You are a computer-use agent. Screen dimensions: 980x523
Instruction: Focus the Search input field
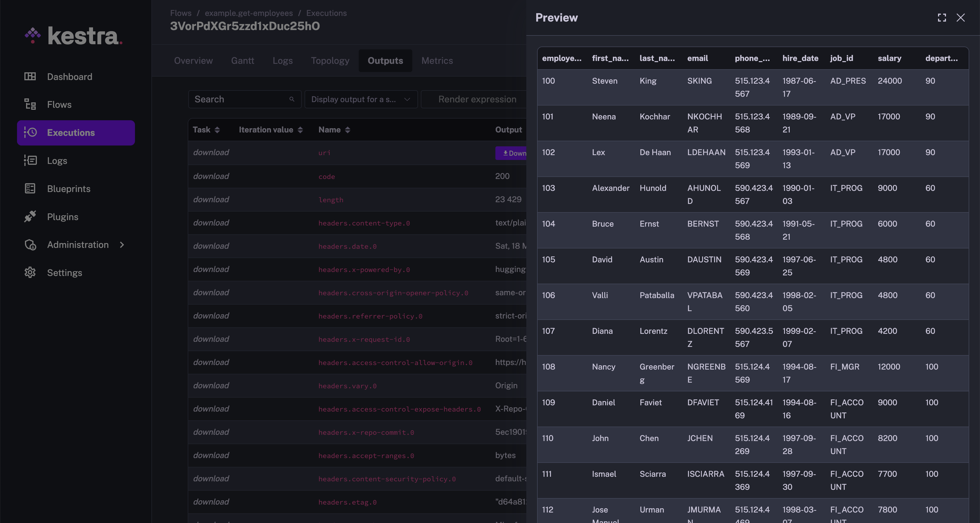[x=245, y=99]
